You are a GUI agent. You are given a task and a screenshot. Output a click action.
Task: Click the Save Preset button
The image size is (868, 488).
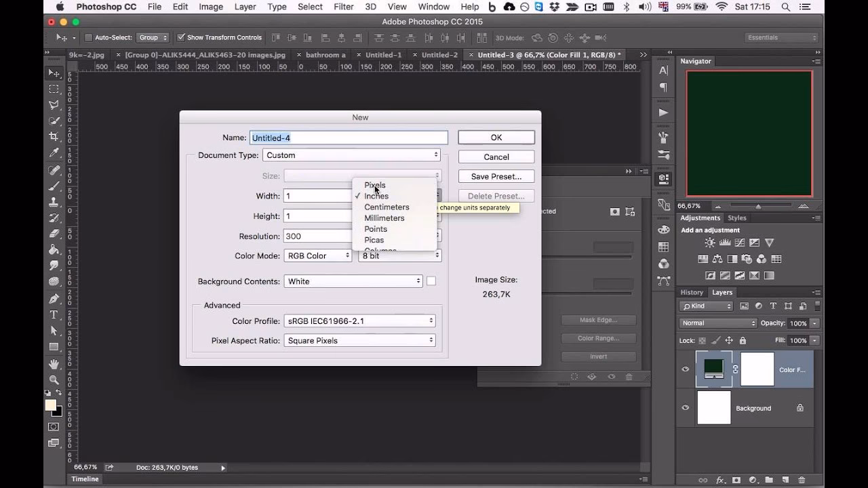coord(496,176)
